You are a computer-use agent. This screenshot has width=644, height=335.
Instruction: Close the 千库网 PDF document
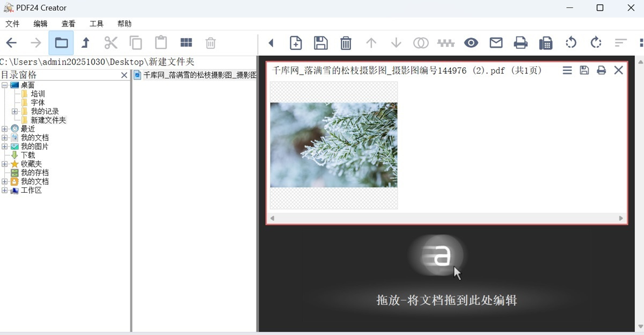click(618, 70)
